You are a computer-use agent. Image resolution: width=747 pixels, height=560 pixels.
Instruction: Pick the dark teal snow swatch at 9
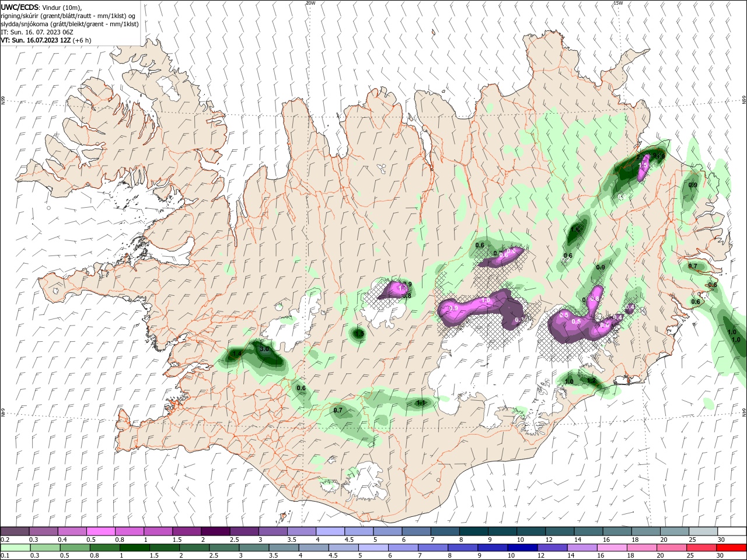502,531
